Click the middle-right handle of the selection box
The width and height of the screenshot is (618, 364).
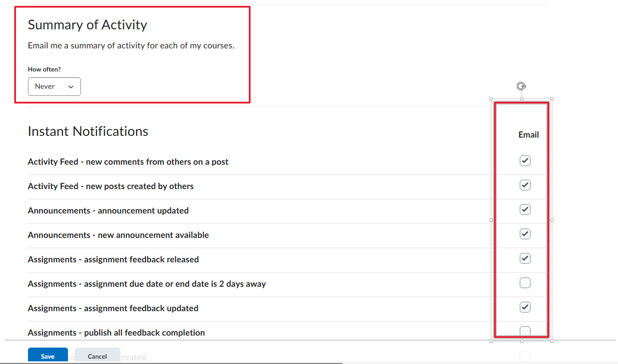click(552, 220)
